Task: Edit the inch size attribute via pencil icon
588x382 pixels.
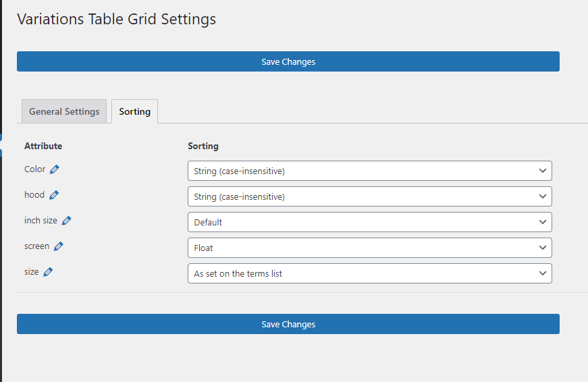Action: click(67, 221)
